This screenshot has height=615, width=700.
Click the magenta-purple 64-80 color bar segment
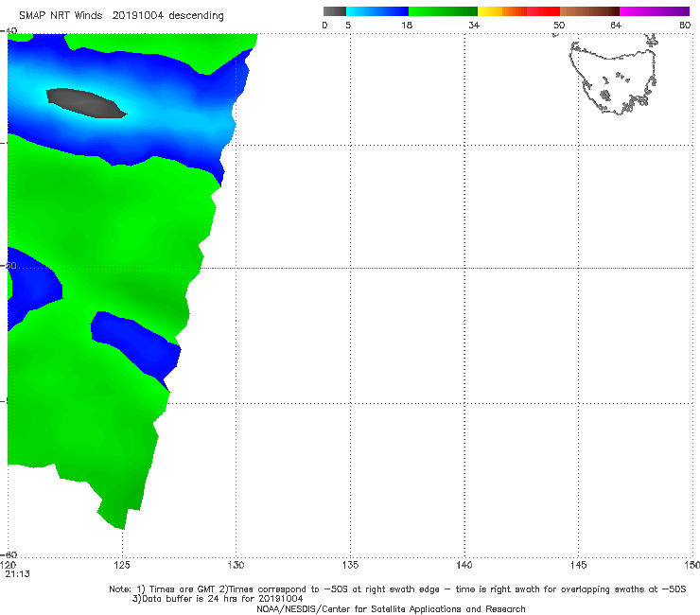[x=655, y=11]
